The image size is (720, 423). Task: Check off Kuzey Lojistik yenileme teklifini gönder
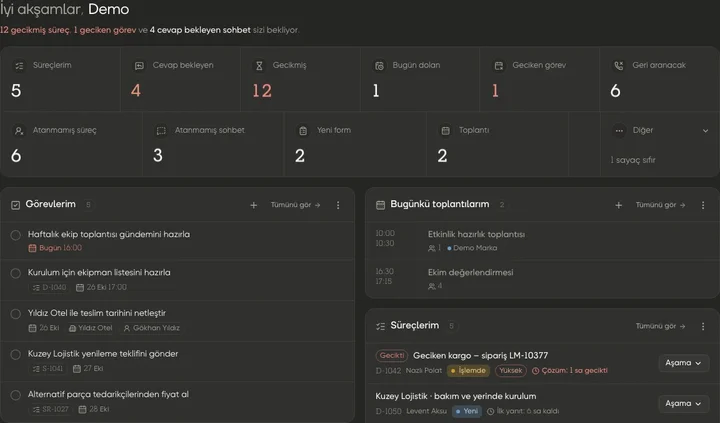point(16,355)
